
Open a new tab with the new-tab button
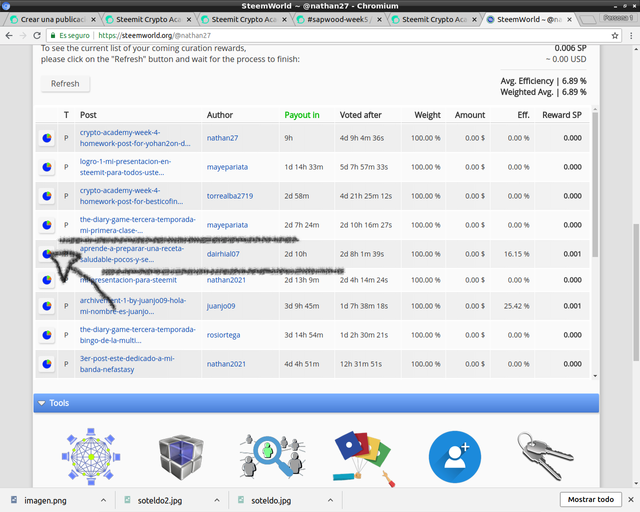point(588,20)
